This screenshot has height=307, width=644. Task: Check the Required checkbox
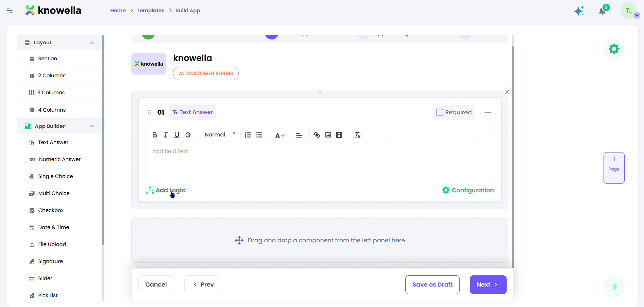point(440,112)
